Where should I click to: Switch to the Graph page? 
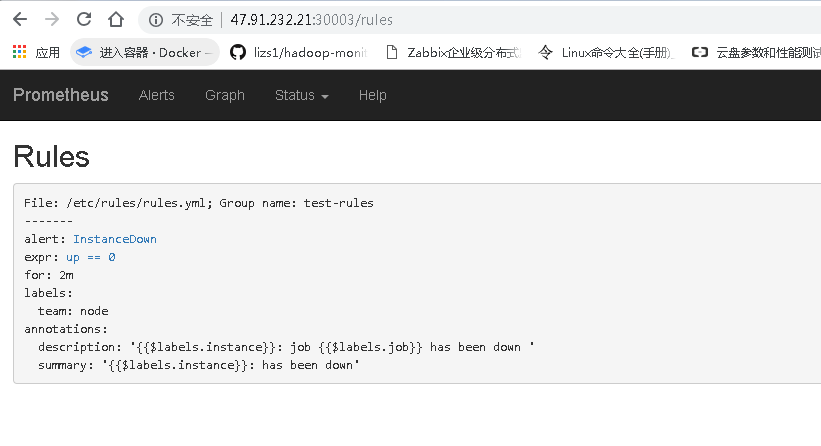pos(225,95)
